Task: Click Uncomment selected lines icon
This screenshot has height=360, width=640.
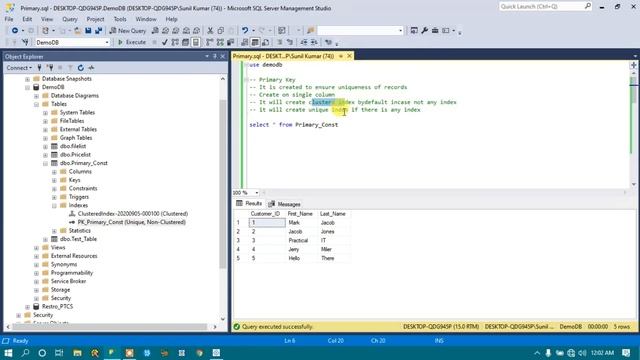Action: tap(290, 42)
